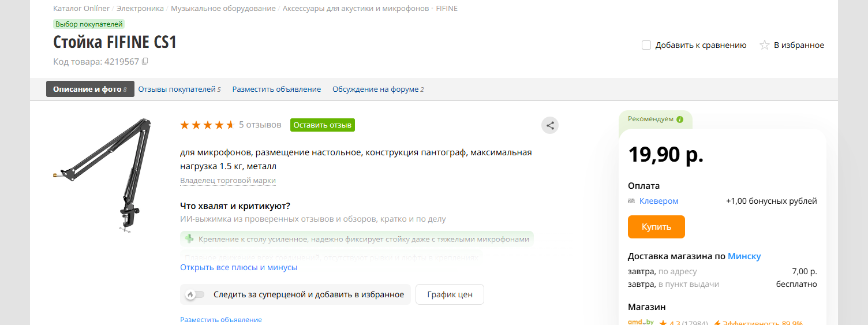Click Что хвалят и критикуют? heading
This screenshot has width=868, height=325.
235,206
